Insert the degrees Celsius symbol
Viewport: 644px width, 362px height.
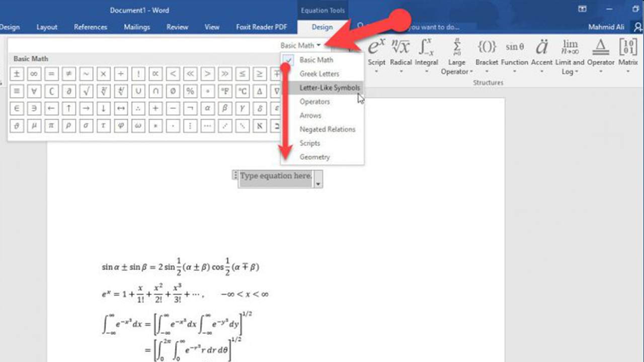(242, 92)
